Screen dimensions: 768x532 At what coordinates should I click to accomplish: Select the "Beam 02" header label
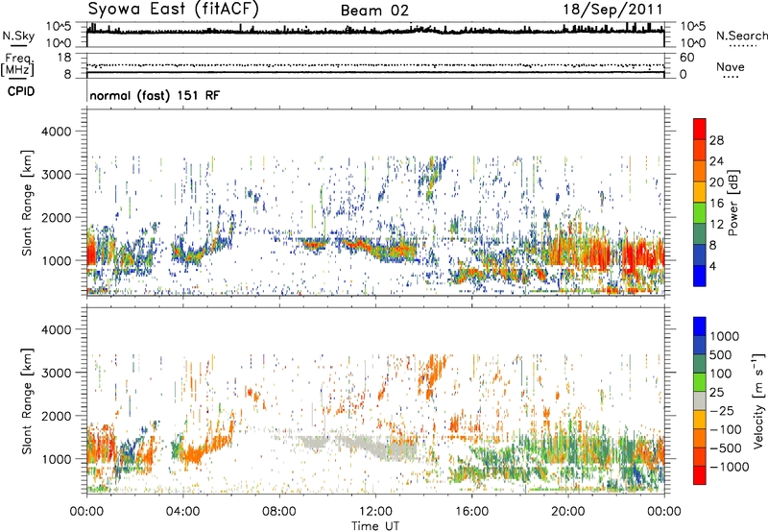click(x=374, y=11)
